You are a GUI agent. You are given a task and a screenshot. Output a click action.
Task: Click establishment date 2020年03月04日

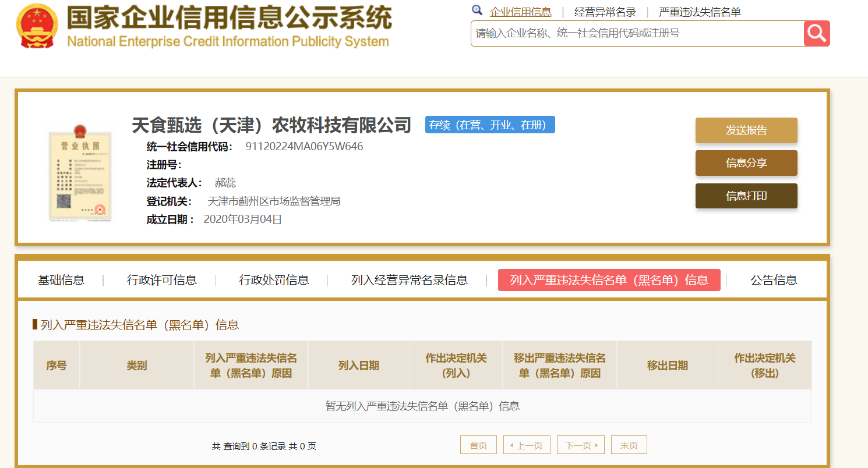coord(243,219)
